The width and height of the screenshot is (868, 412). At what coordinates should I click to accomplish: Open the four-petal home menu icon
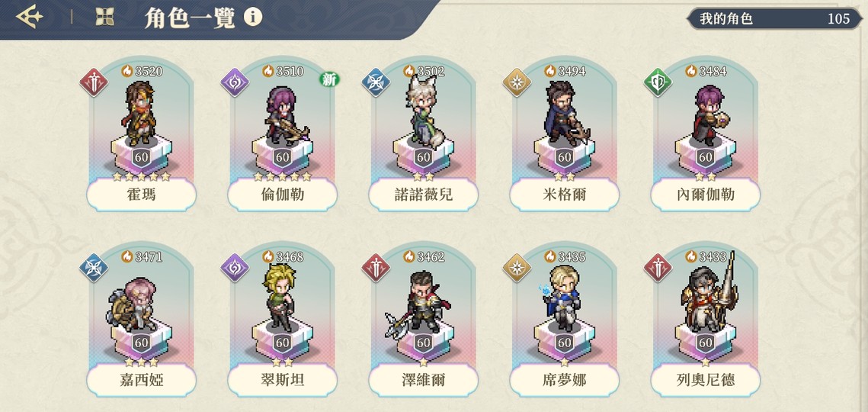(x=104, y=17)
